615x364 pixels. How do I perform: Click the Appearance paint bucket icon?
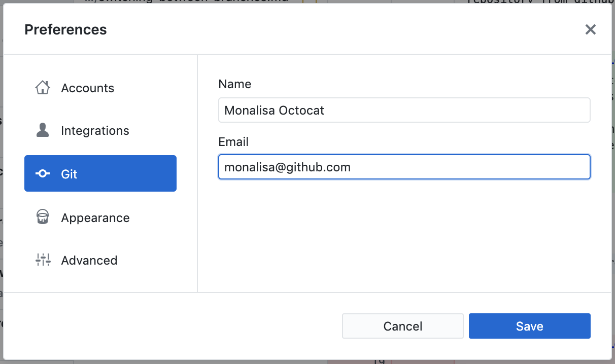click(43, 217)
